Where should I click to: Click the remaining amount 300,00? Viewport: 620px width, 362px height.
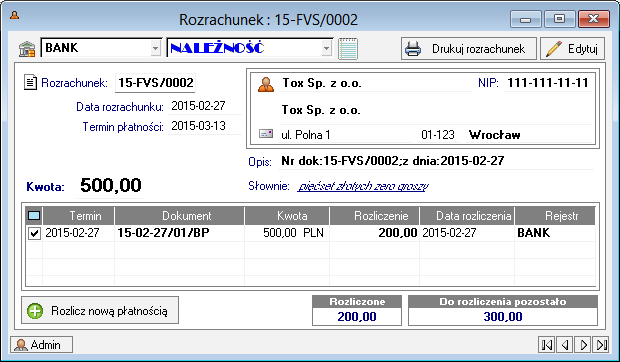(x=503, y=317)
